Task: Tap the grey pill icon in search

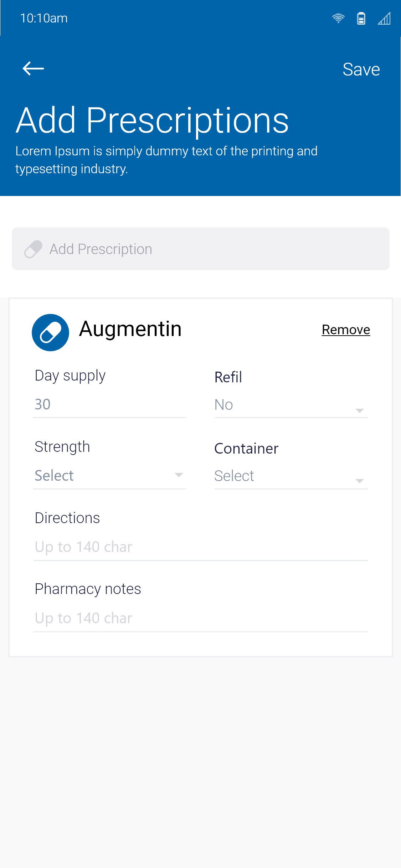Action: point(33,249)
